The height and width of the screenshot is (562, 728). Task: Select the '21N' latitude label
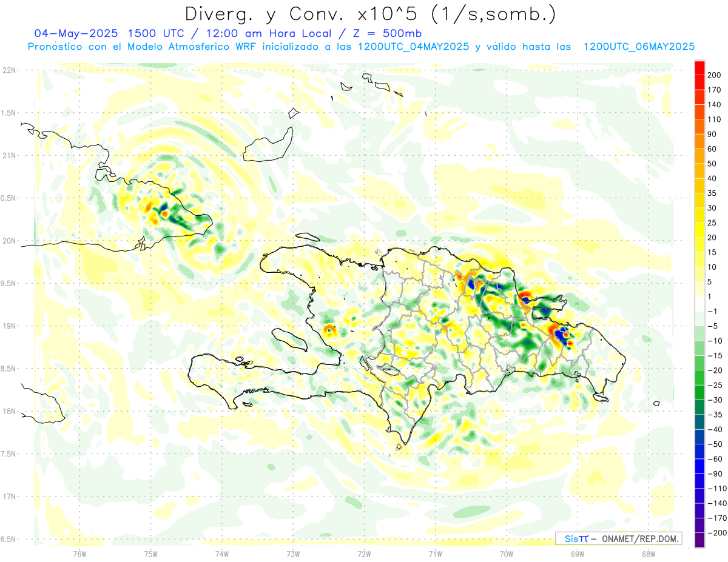[x=8, y=155]
